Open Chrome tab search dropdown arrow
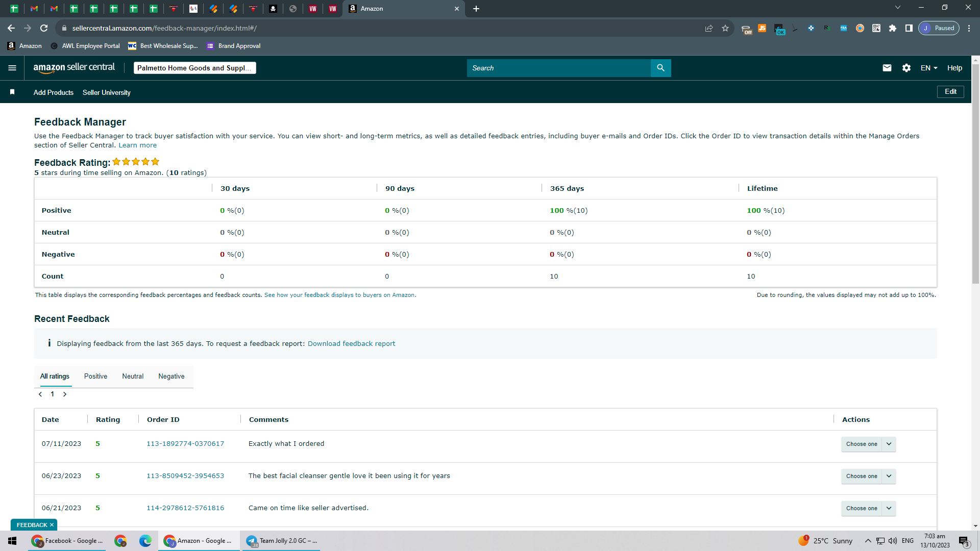Viewport: 980px width, 551px height. click(898, 8)
